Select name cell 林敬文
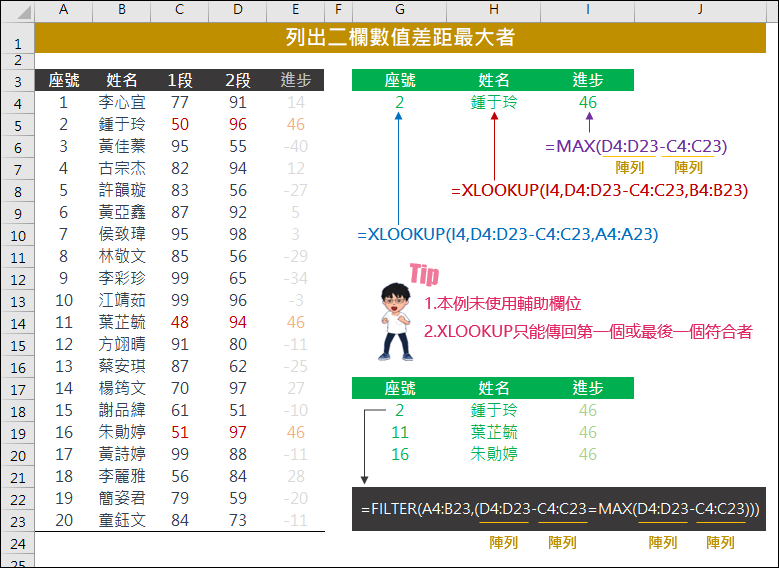This screenshot has height=568, width=779. pyautogui.click(x=122, y=256)
